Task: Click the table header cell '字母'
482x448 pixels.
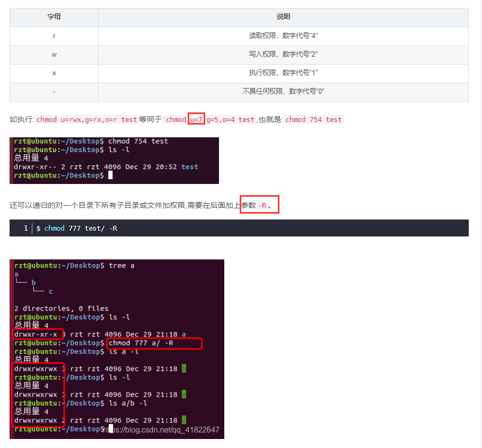Action: [54, 17]
